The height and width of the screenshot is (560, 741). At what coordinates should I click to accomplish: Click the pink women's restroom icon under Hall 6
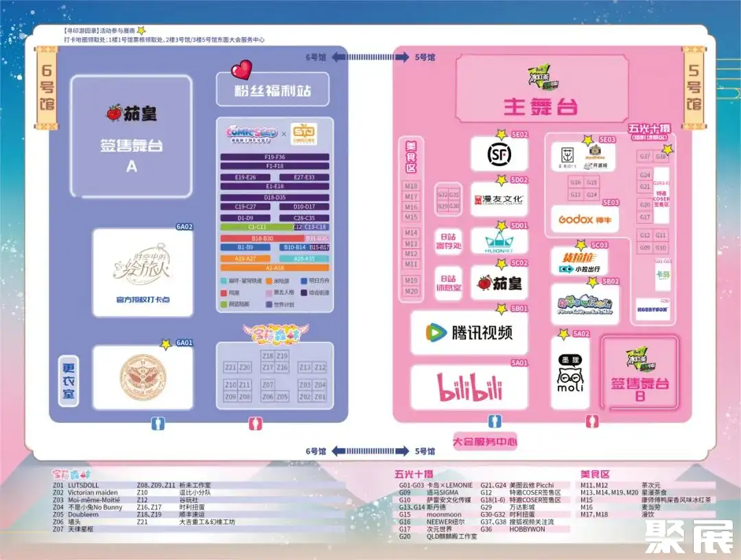pos(255,423)
